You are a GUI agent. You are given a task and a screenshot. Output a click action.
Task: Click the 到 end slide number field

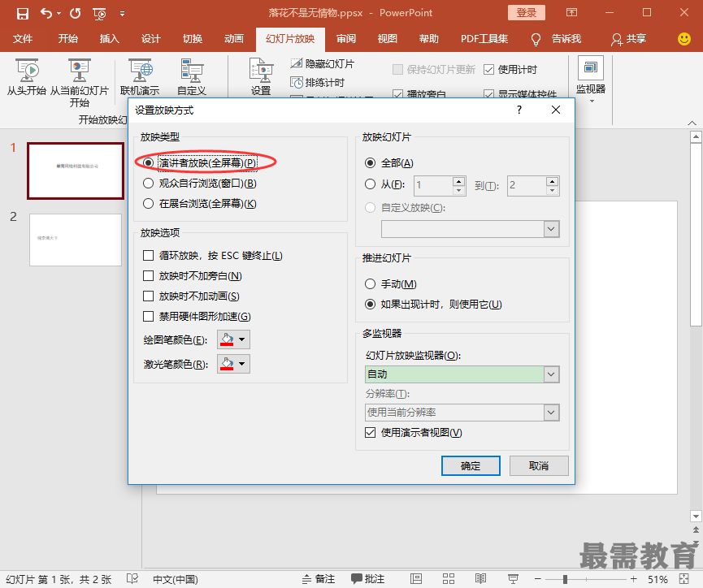527,185
